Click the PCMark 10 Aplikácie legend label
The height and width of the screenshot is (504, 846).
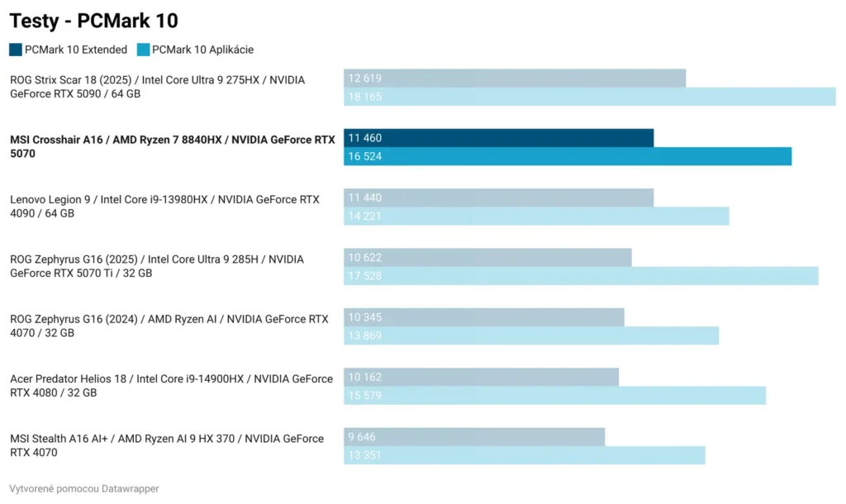click(202, 50)
